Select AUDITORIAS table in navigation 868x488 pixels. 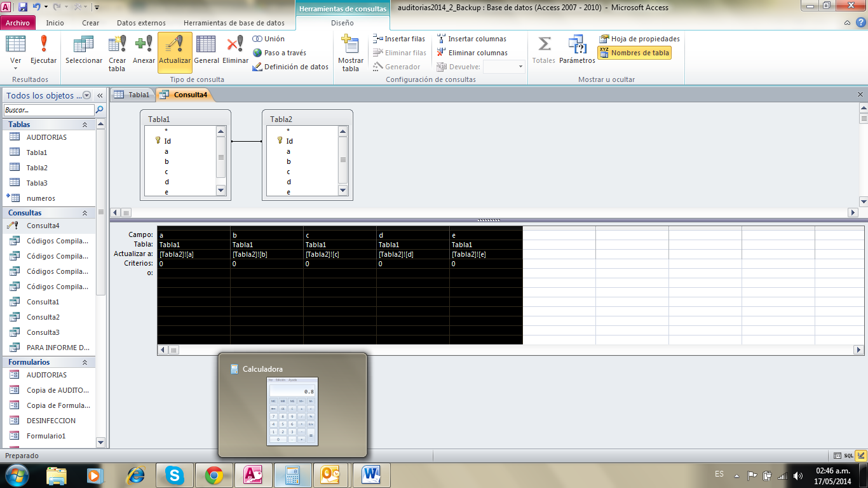pyautogui.click(x=50, y=137)
